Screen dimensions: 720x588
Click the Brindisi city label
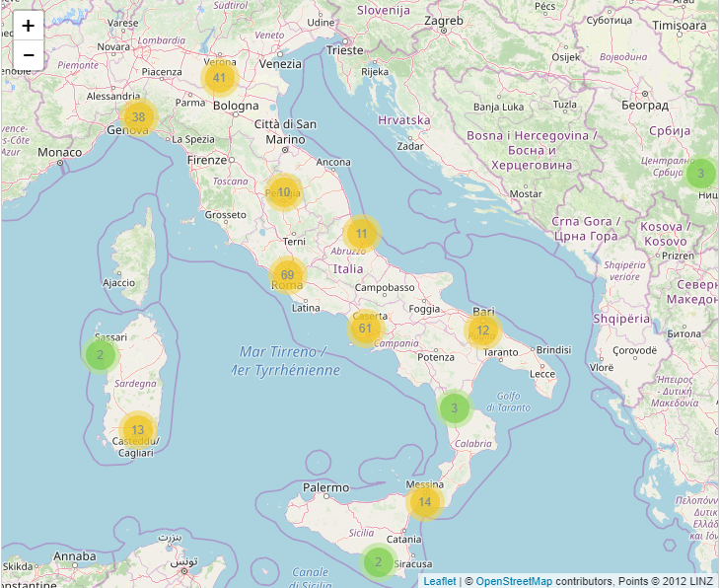(553, 350)
